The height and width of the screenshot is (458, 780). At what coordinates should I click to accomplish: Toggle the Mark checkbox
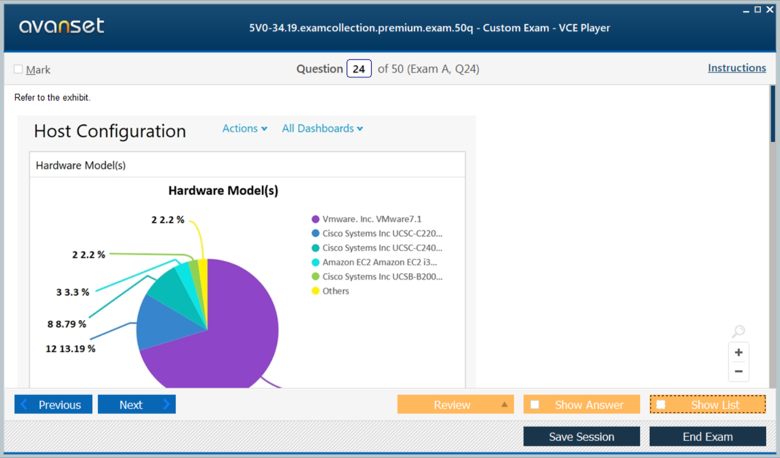18,69
